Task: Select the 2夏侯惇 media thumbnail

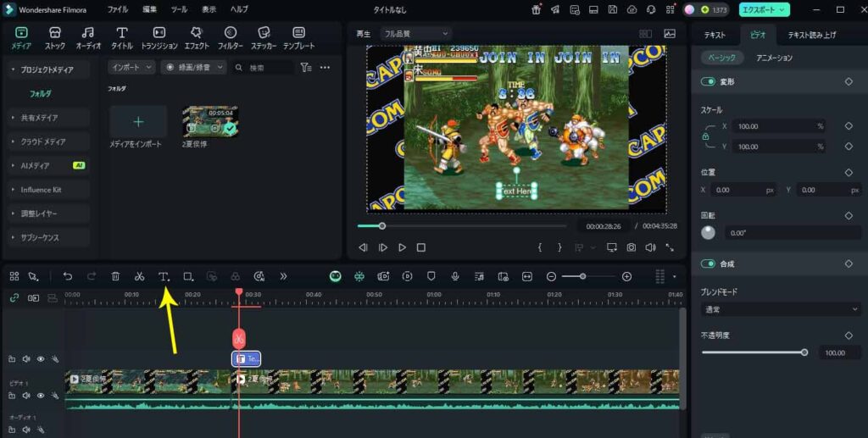Action: tap(210, 122)
